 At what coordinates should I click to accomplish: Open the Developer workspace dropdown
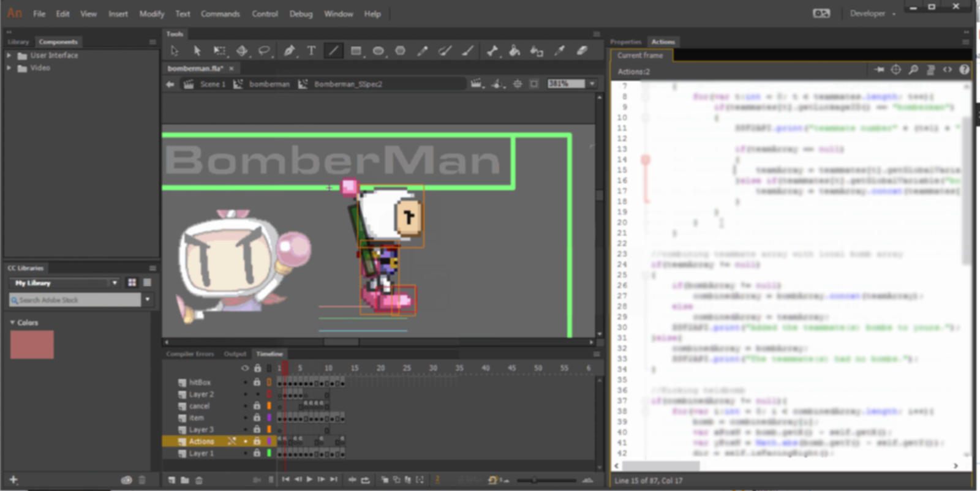pyautogui.click(x=872, y=13)
